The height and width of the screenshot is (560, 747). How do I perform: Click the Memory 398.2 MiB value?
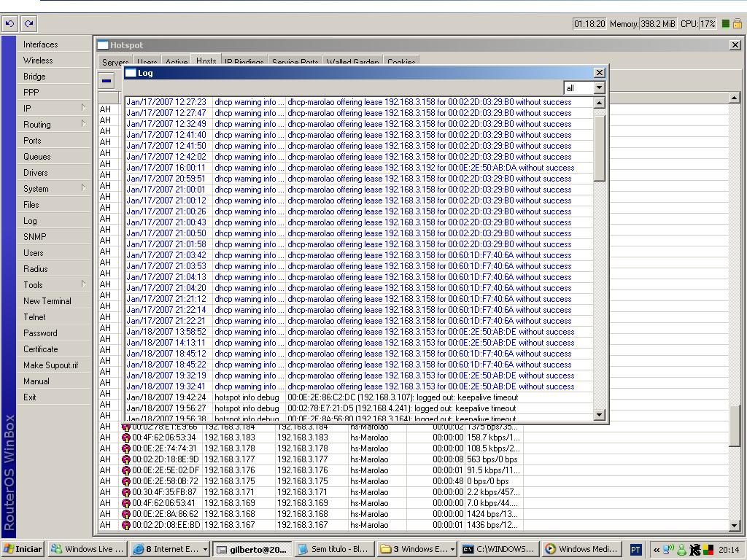pyautogui.click(x=657, y=24)
